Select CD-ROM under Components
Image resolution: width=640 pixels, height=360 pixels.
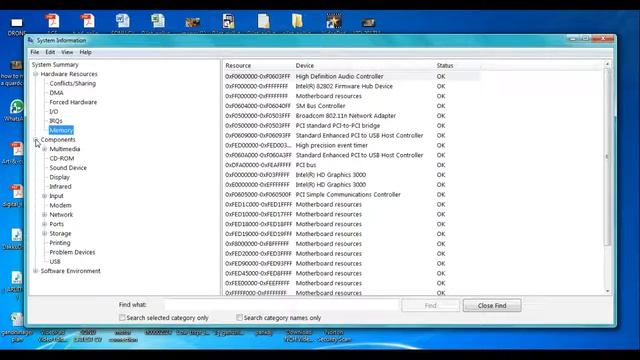62,158
